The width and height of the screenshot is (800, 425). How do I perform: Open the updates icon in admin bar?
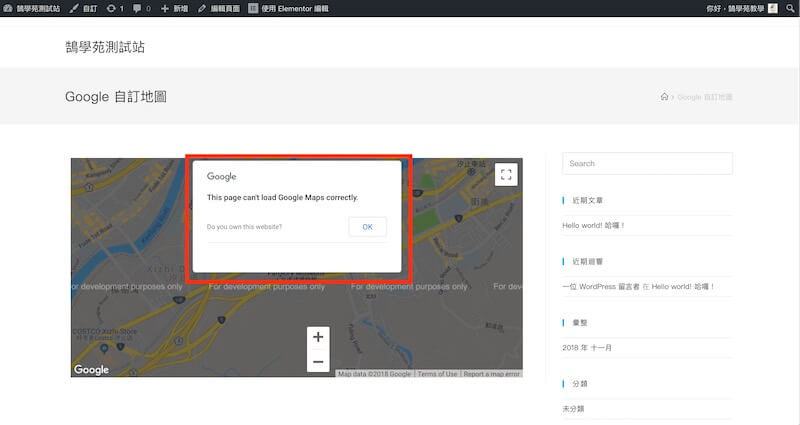point(115,8)
